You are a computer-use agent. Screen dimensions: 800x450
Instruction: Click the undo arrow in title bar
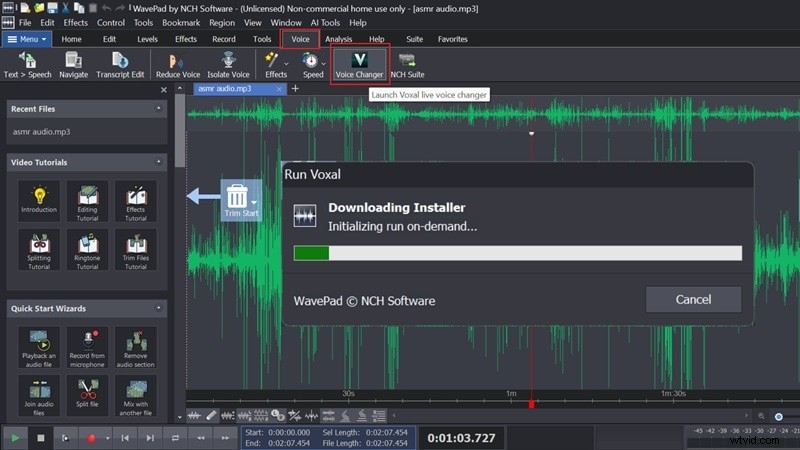click(106, 8)
